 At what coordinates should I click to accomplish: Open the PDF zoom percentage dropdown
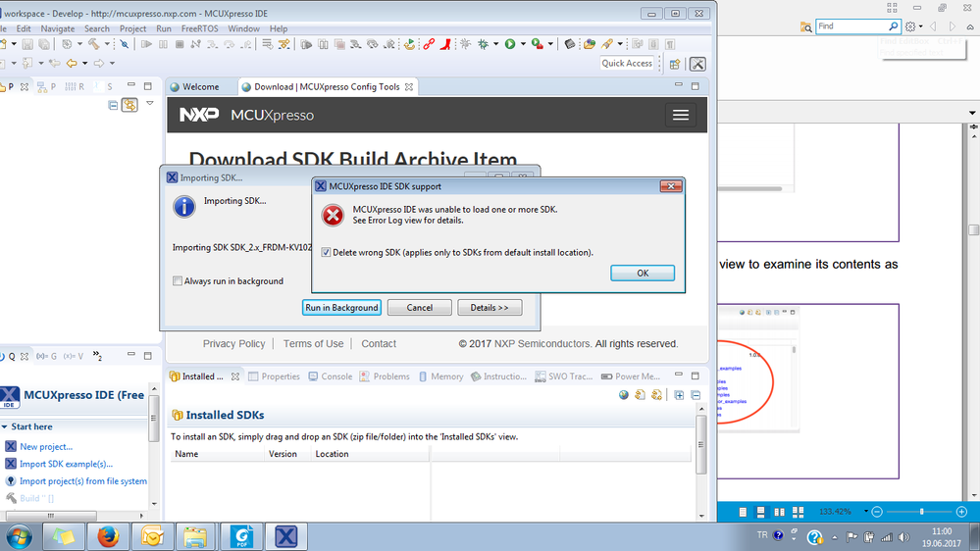865,511
